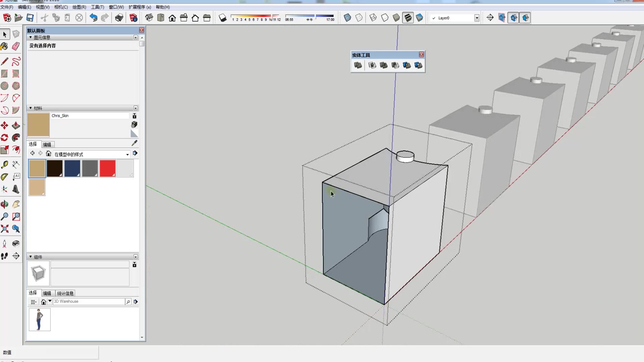Click the Orbit camera tool
Image resolution: width=644 pixels, height=362 pixels.
(4, 204)
